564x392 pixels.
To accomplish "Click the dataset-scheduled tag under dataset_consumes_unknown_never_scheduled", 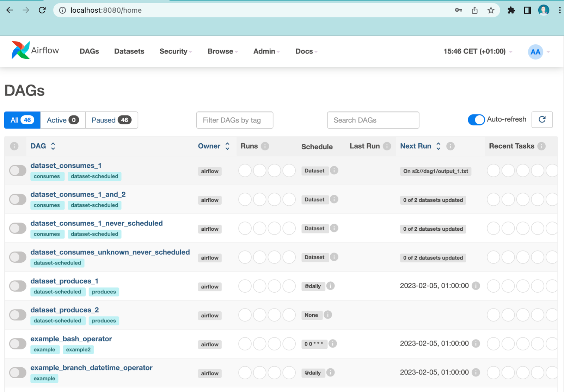I will (57, 263).
